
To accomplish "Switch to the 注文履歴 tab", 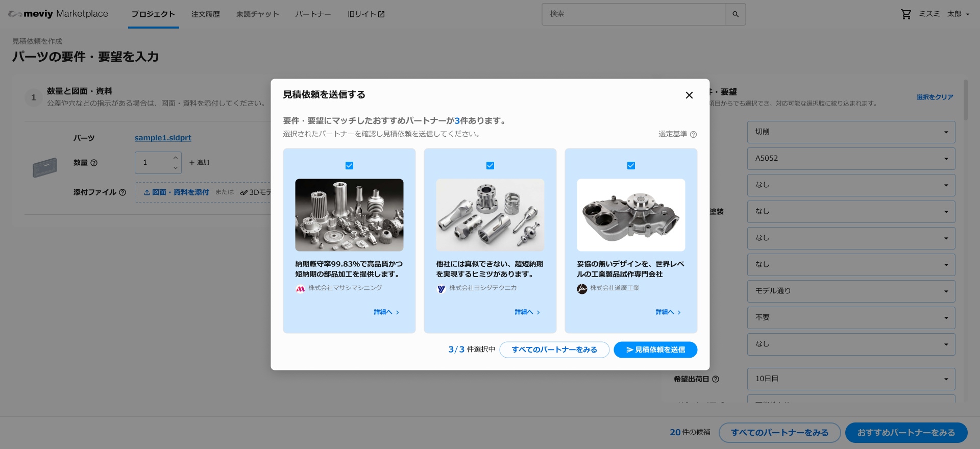I will coord(205,14).
